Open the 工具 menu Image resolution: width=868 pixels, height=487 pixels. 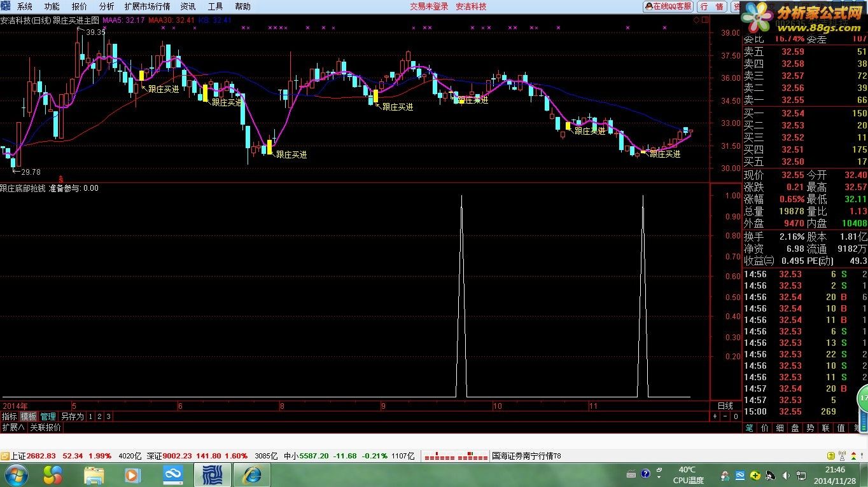point(215,6)
